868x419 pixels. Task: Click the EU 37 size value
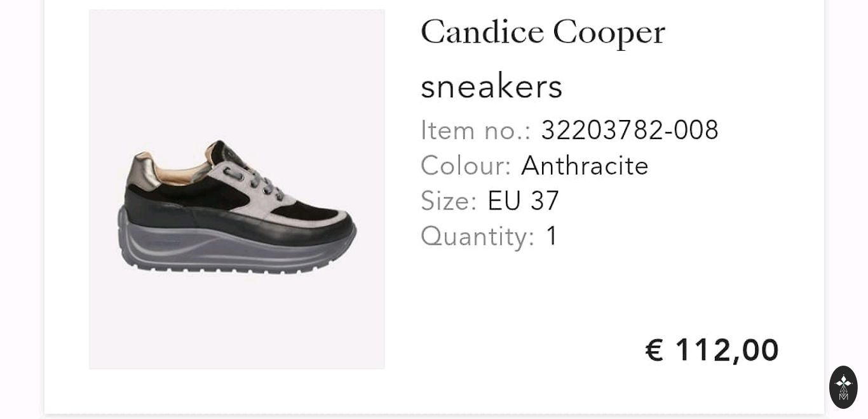tap(523, 201)
